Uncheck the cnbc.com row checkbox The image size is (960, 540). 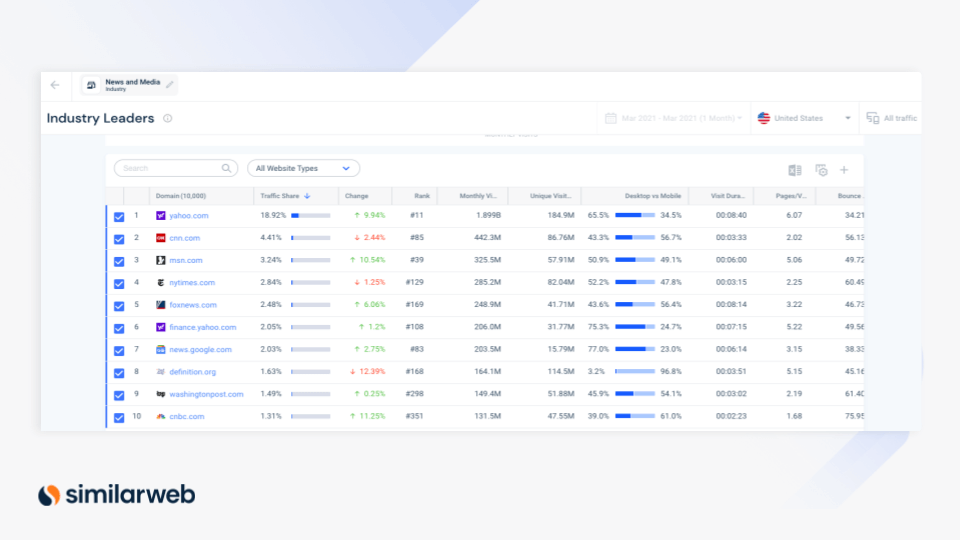click(119, 418)
